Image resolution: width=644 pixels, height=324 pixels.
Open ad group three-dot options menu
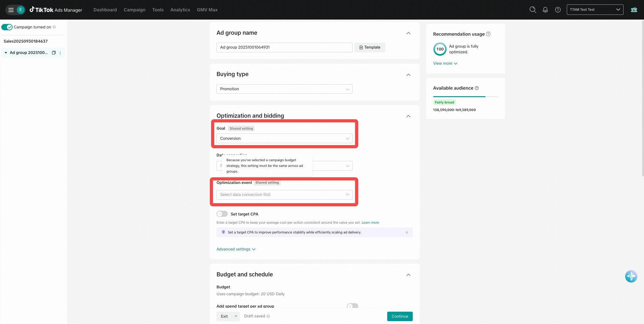[x=60, y=53]
